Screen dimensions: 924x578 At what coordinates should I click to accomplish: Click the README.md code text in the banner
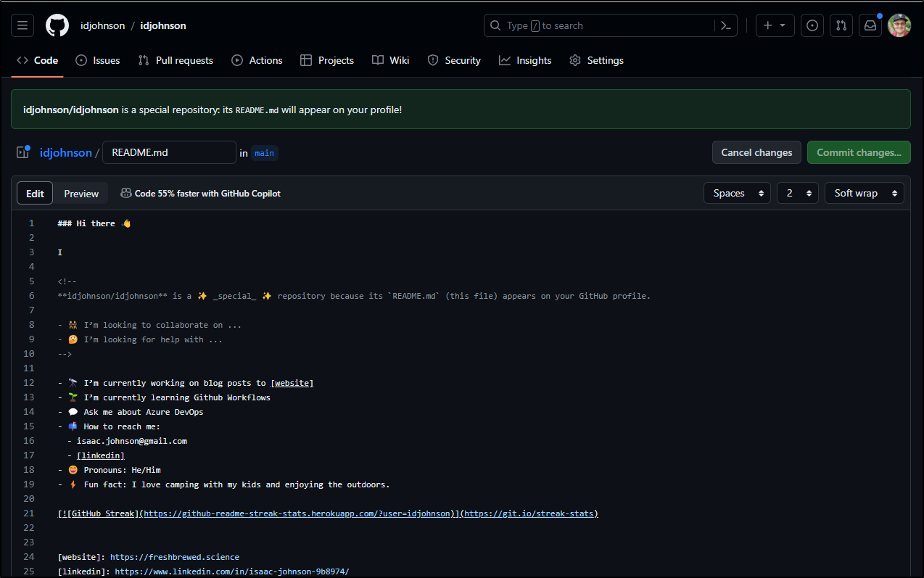(257, 110)
